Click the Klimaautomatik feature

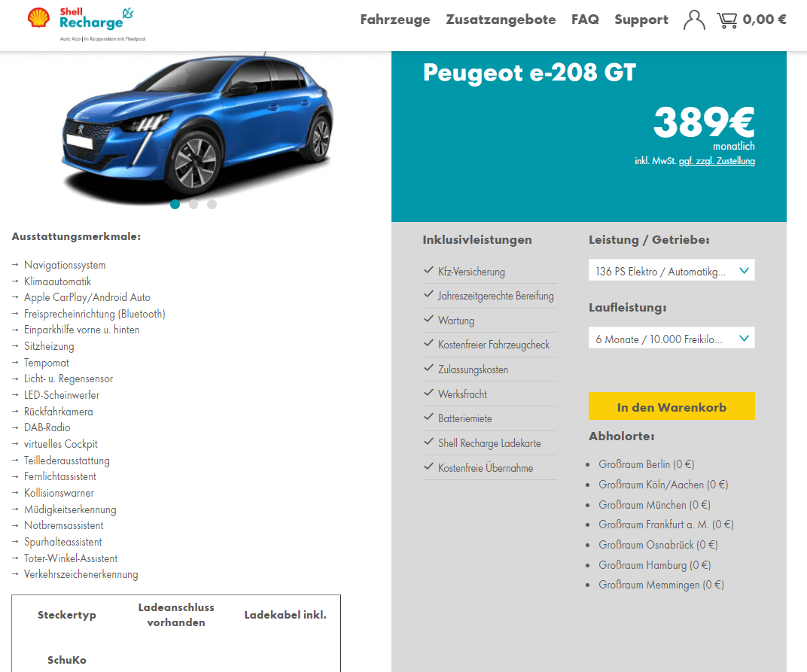pos(57,281)
